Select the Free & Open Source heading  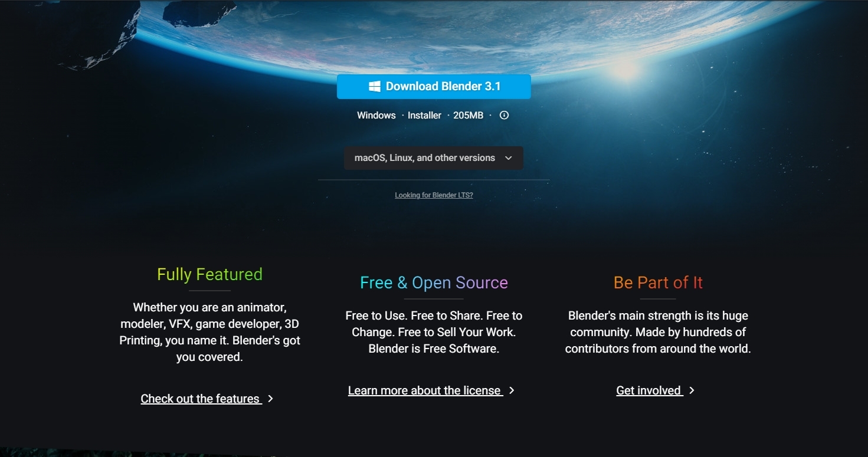(434, 282)
